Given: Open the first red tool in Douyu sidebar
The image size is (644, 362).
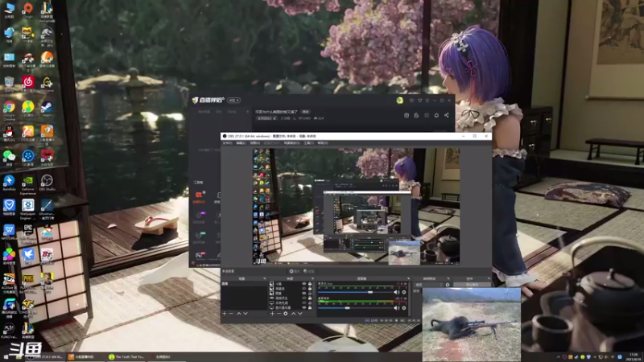Looking at the screenshot, I should pos(199,195).
